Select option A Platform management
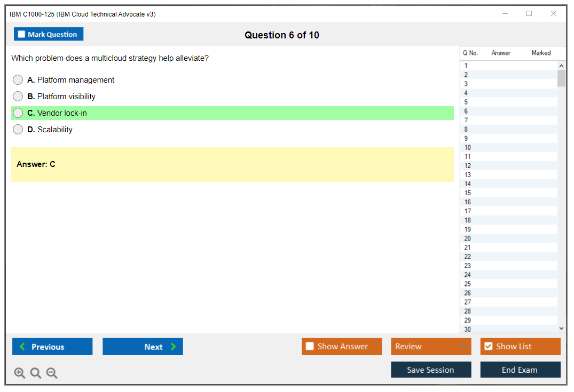 pos(18,80)
